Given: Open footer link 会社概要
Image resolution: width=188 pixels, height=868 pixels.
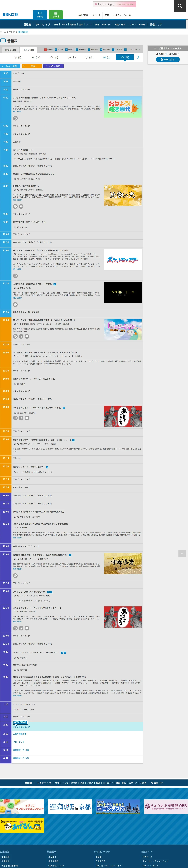Looking at the screenshot, I should [x=5, y=857].
